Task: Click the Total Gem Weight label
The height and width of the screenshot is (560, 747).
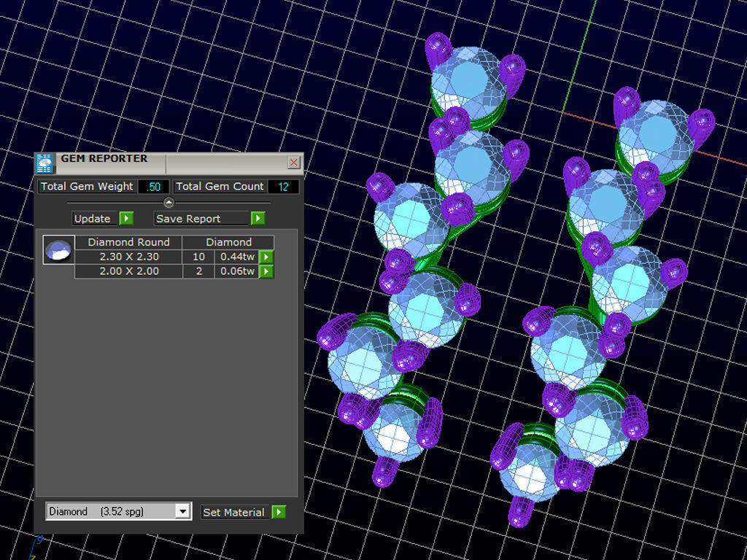Action: click(x=88, y=187)
